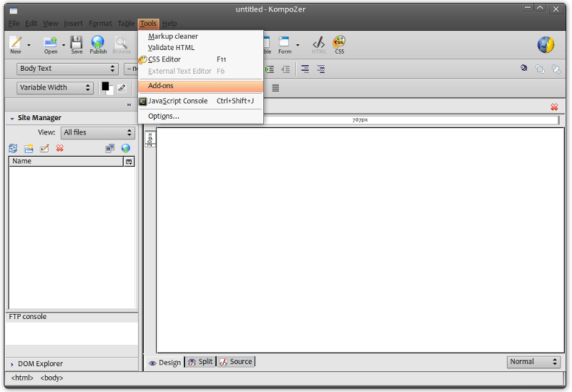Open the All files view dropdown
The width and height of the screenshot is (572, 392).
(x=98, y=133)
